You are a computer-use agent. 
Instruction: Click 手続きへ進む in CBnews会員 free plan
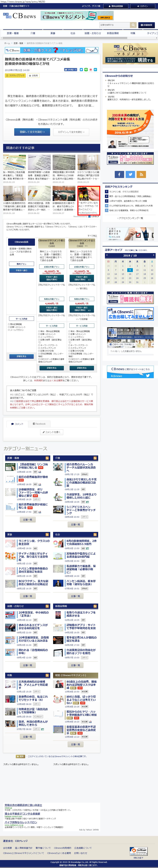coord(21,271)
